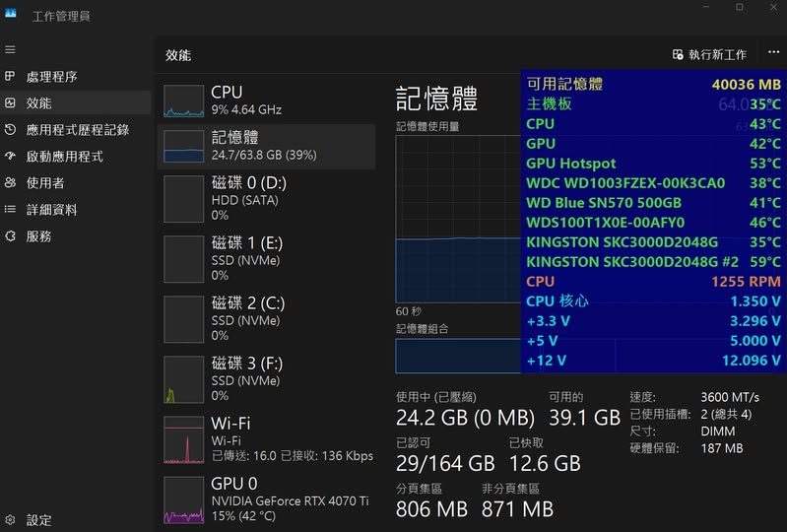Click the 記憶體 page heading
Viewport: 787px width, 532px height.
point(436,99)
